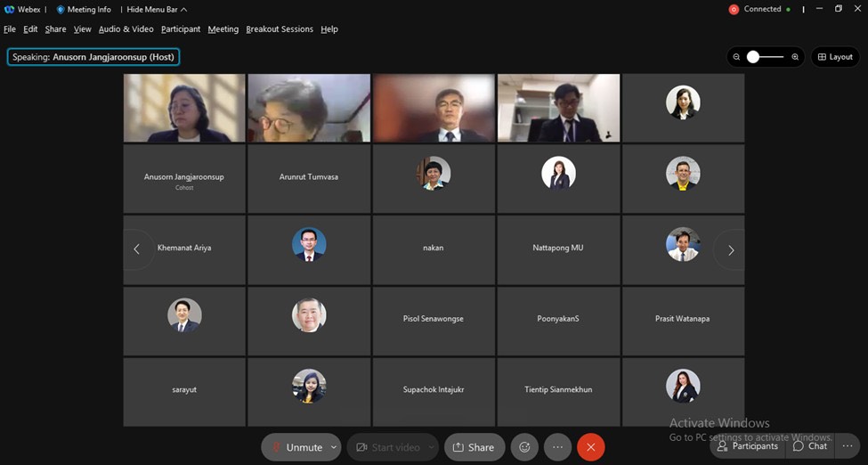Open audio options arrow beside Unmute
Screen dimensions: 868x465
tap(334, 447)
